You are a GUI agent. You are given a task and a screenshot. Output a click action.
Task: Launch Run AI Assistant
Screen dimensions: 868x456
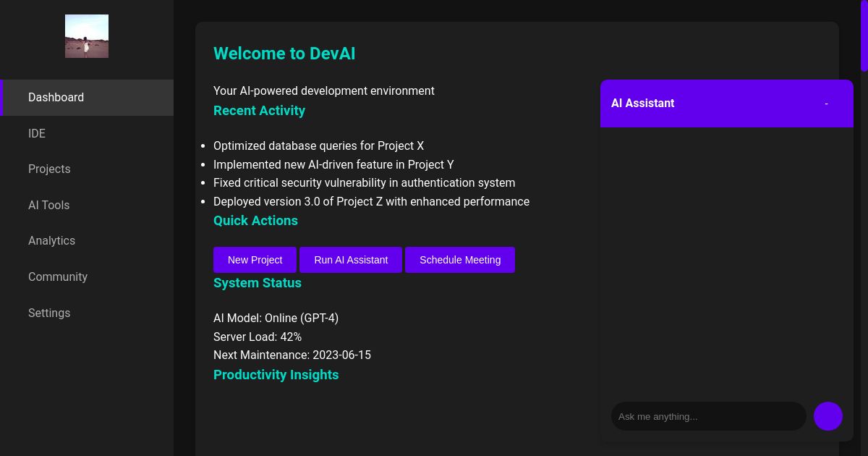351,259
